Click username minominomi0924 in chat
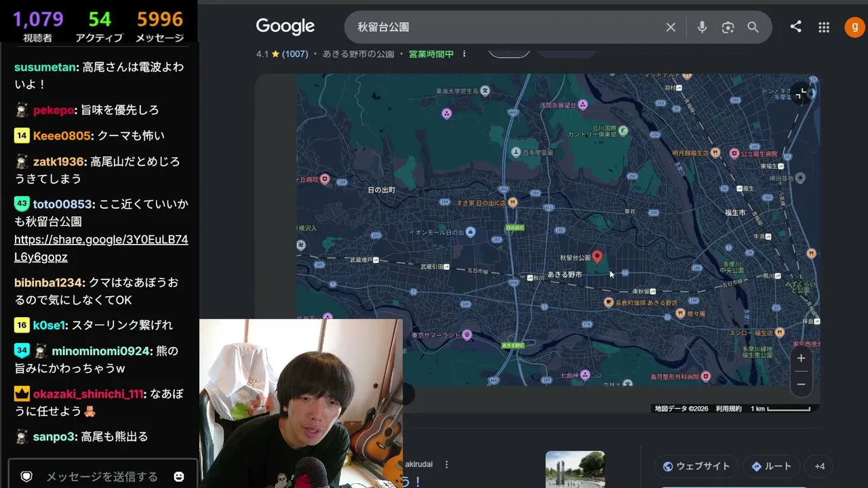Screen dimensions: 868x488 coord(100,351)
